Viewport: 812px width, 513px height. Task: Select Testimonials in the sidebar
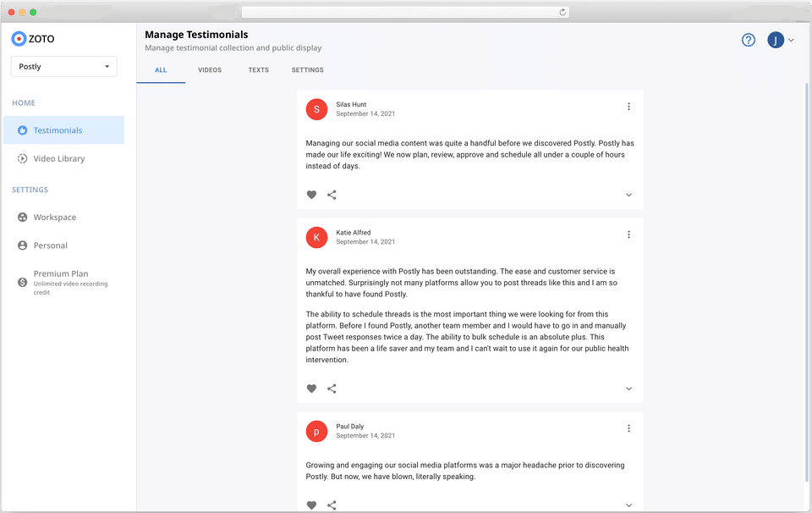click(x=63, y=130)
